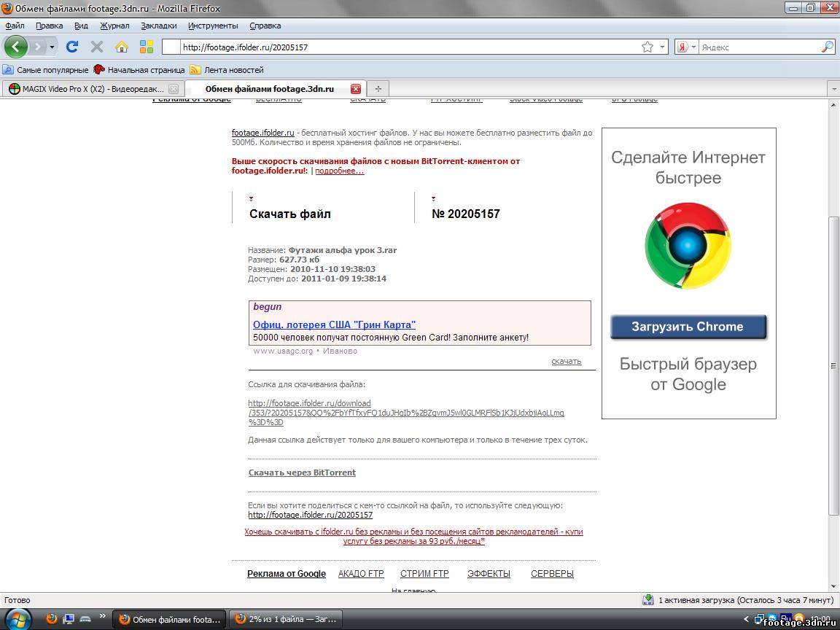Open the подробнее... BitTorrent link
840x630 pixels.
(x=340, y=171)
